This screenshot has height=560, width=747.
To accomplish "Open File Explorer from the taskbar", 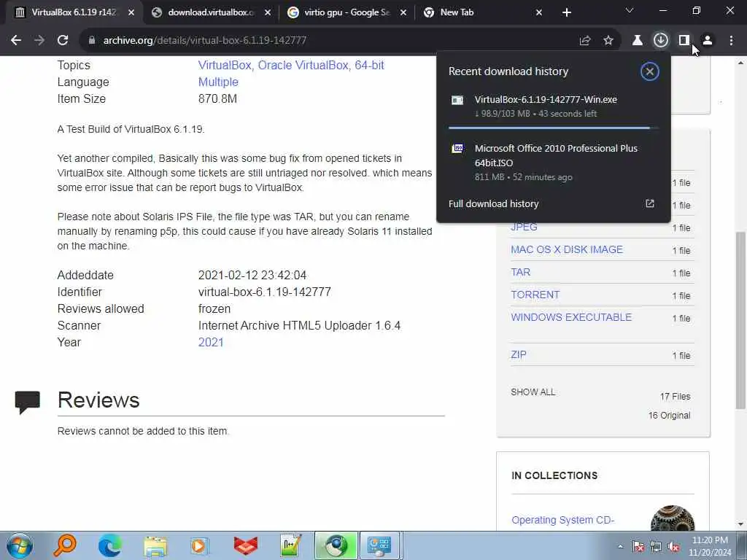I will (155, 545).
